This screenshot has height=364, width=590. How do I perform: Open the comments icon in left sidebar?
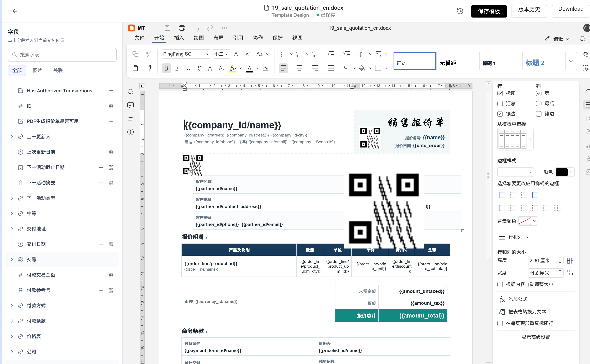tap(130, 105)
